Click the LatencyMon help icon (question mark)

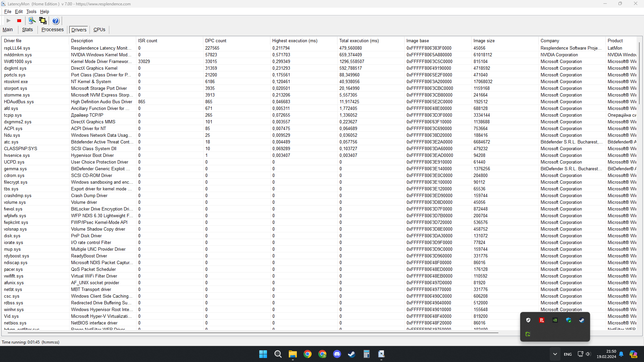pos(55,20)
